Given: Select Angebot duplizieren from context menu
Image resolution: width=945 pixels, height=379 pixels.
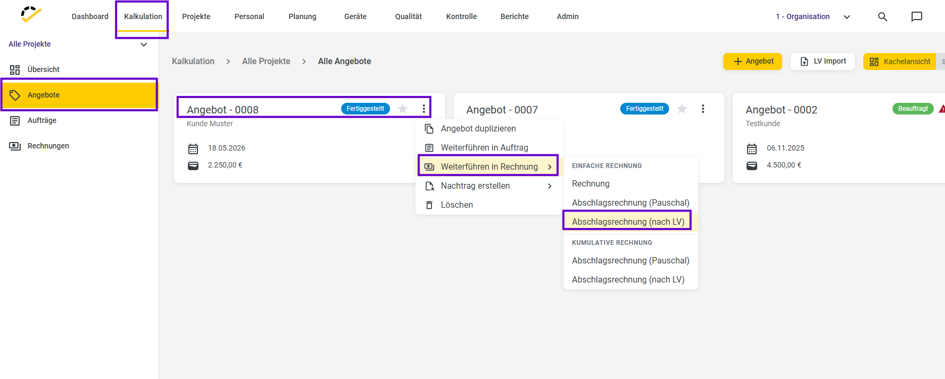Looking at the screenshot, I should tap(489, 128).
